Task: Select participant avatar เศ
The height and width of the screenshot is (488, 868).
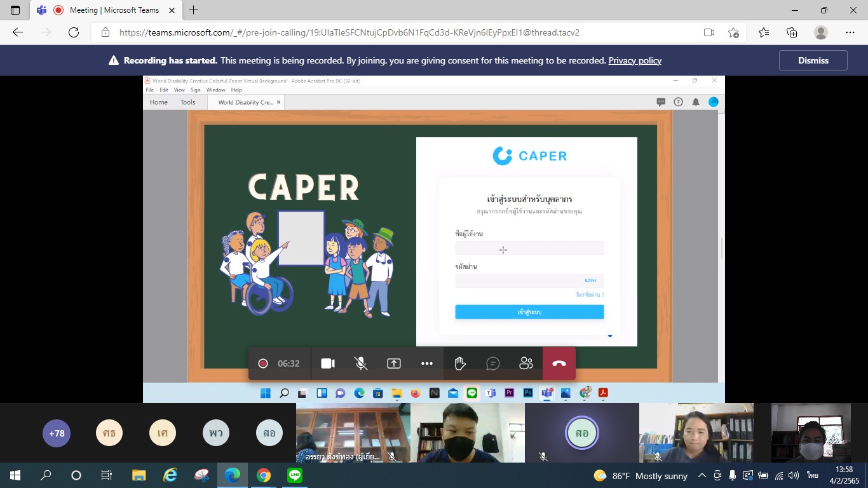Action: click(x=163, y=433)
